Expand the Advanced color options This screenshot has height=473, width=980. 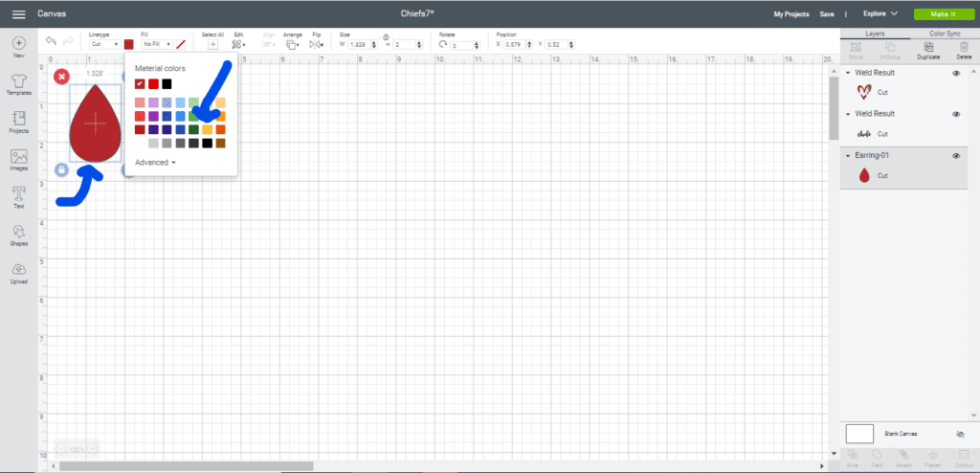(x=155, y=163)
